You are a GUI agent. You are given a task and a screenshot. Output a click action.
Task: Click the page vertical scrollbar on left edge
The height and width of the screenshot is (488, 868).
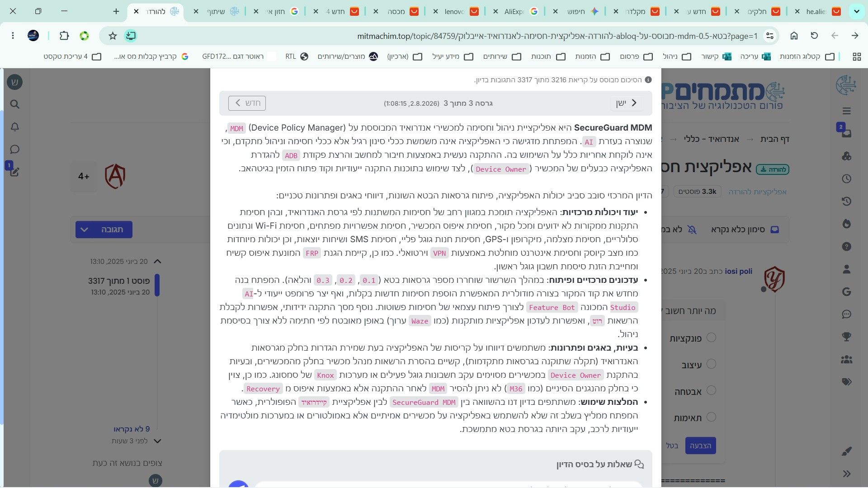[2, 267]
